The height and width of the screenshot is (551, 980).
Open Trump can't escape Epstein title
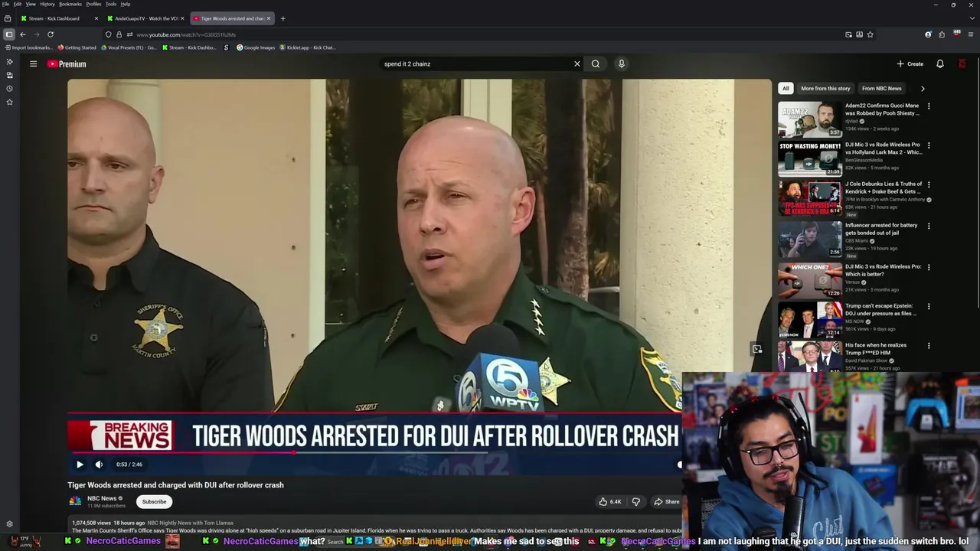[x=880, y=309]
